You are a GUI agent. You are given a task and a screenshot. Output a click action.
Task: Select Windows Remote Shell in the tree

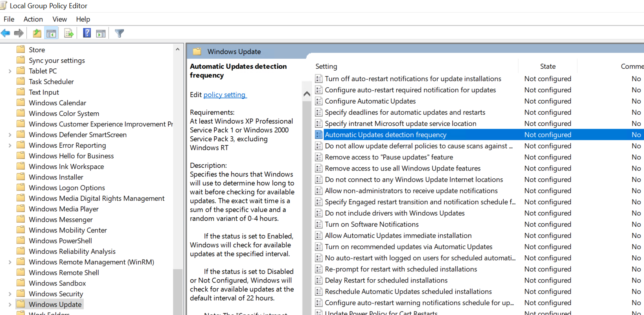click(64, 273)
